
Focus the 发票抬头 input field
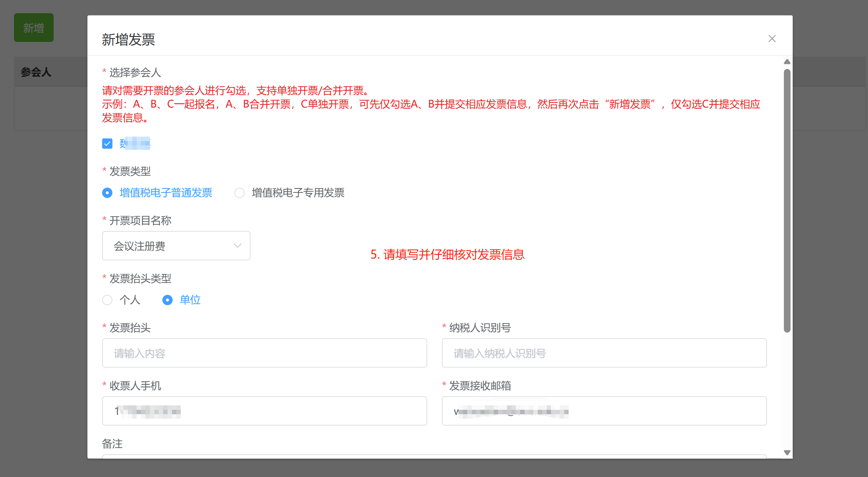click(x=264, y=353)
